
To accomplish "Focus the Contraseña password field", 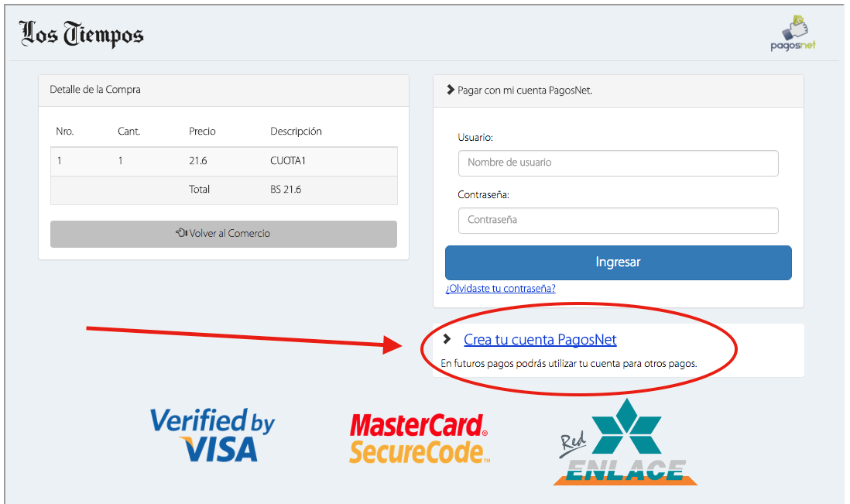I will [618, 221].
